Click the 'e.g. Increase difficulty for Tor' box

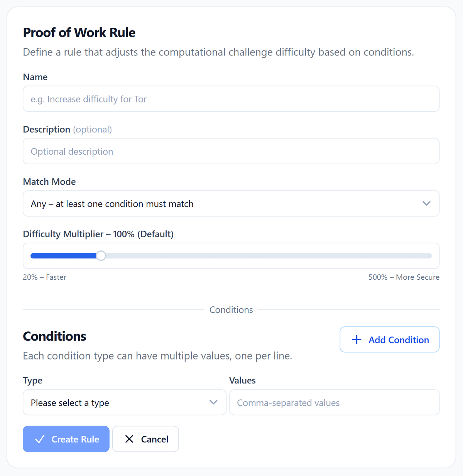(231, 99)
